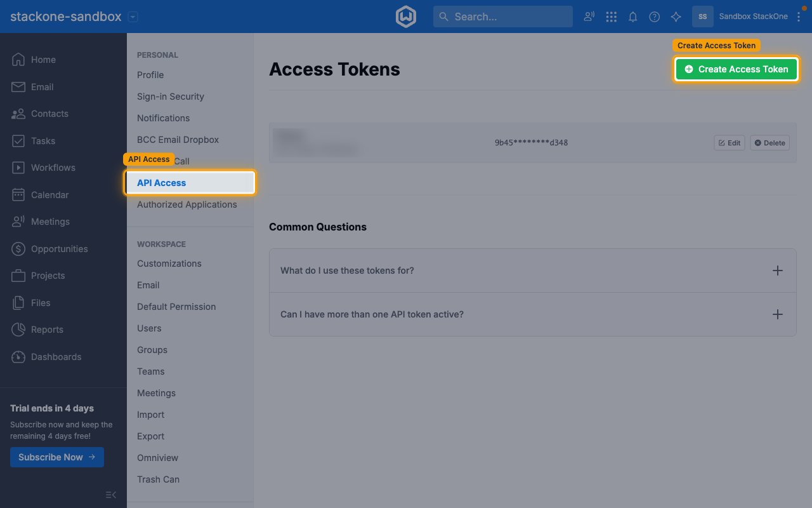Open Files from the sidebar

coord(31,303)
